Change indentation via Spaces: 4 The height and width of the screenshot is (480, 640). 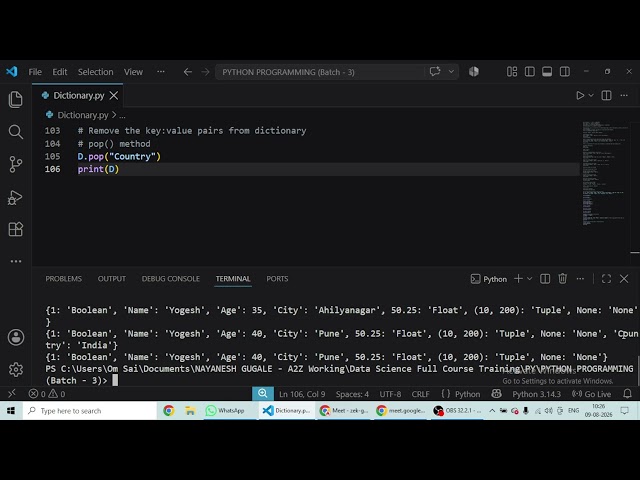pyautogui.click(x=352, y=394)
